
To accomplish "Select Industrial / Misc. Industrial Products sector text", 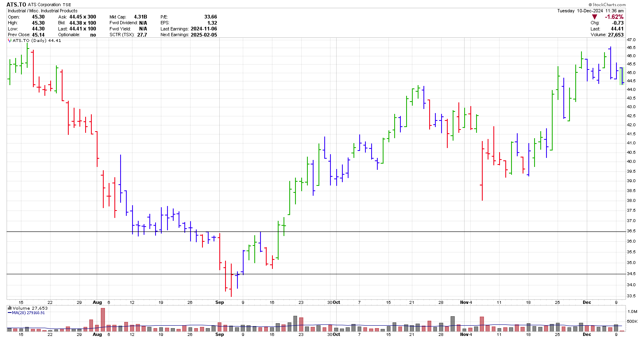I will [x=42, y=11].
